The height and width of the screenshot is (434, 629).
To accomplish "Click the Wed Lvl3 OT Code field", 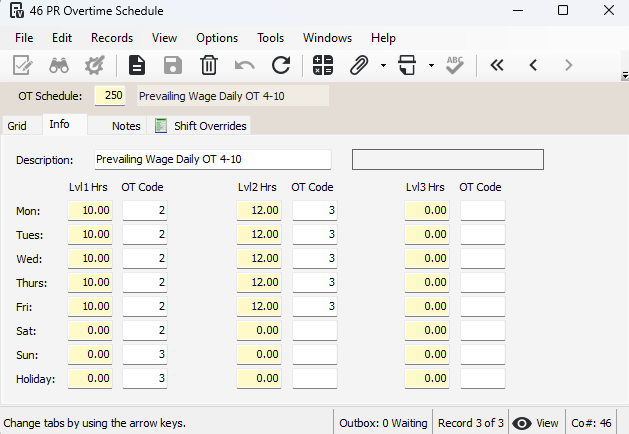I will pos(483,258).
